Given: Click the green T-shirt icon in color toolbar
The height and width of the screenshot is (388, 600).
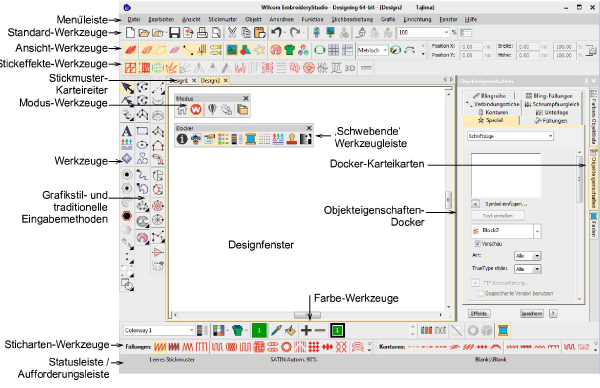Looking at the screenshot, I should coord(237,330).
